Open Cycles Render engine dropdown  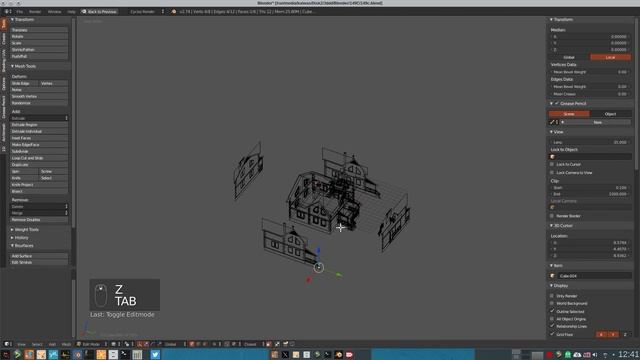click(x=146, y=11)
